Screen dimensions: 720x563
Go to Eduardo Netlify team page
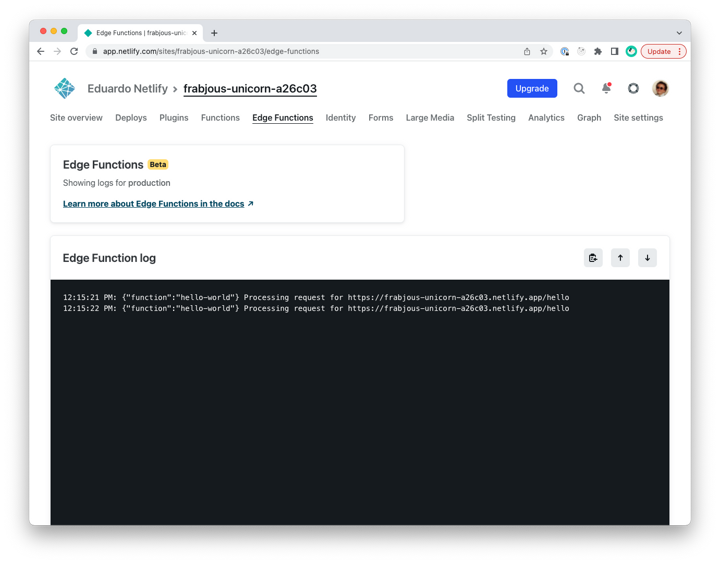[x=128, y=88]
